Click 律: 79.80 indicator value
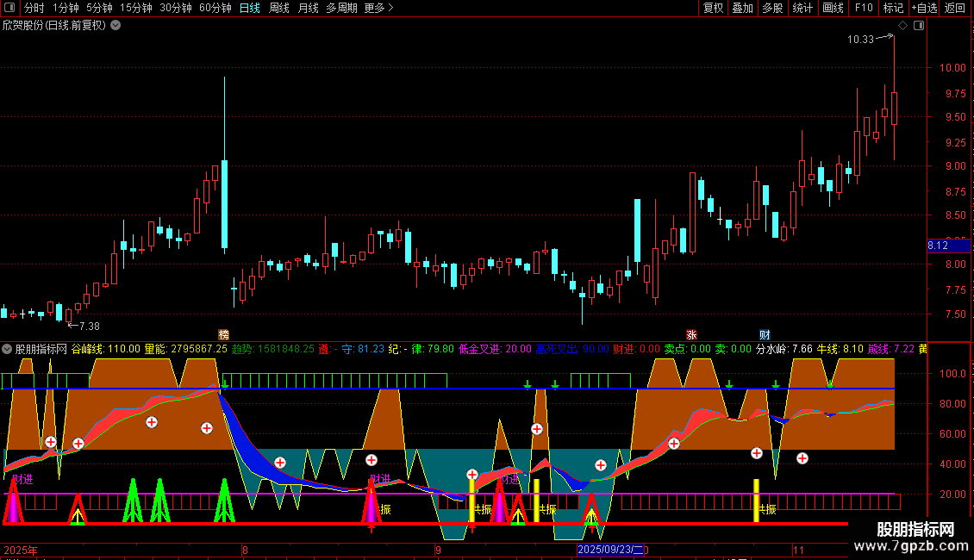Image resolution: width=974 pixels, height=560 pixels. [433, 349]
